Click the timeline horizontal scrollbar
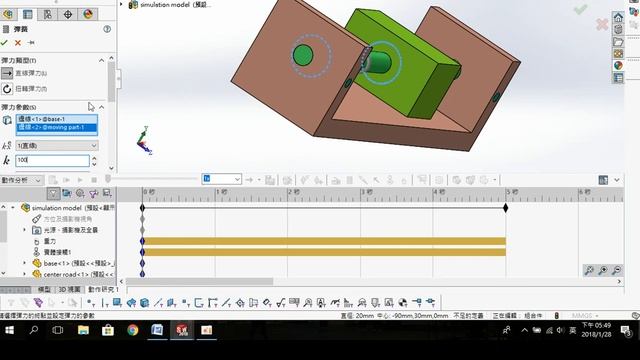Image resolution: width=640 pixels, height=360 pixels. (x=200, y=282)
